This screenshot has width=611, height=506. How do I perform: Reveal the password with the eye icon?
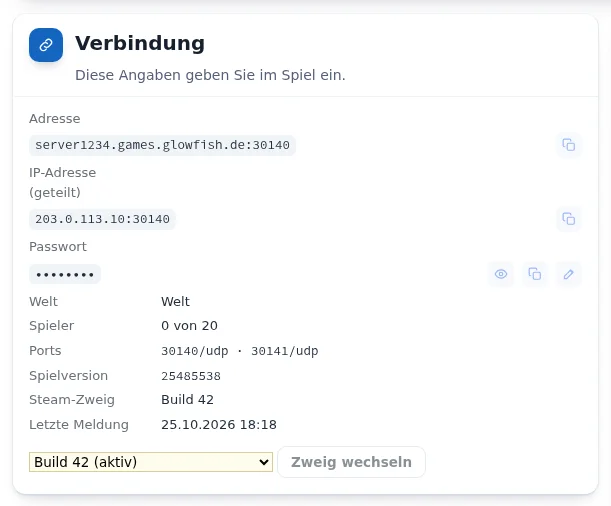pyautogui.click(x=501, y=274)
